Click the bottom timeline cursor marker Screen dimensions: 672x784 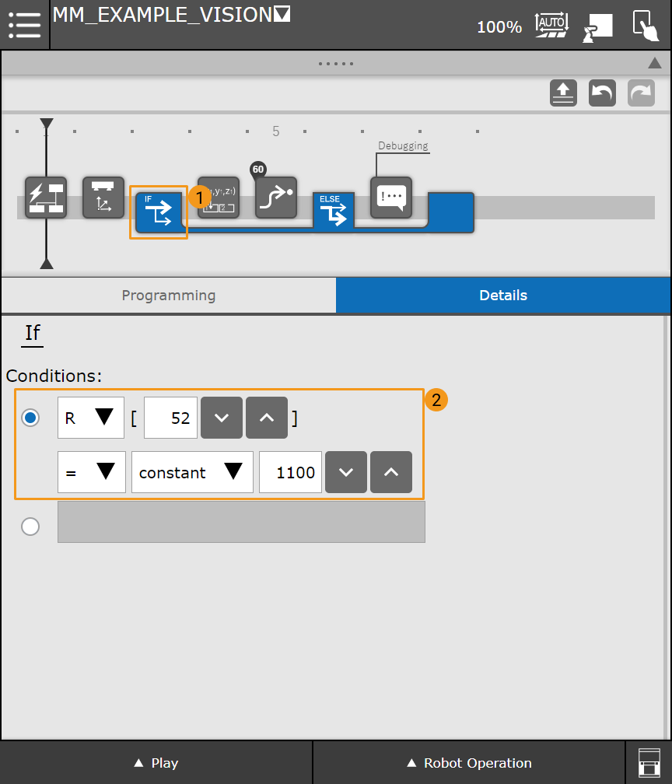pyautogui.click(x=47, y=263)
